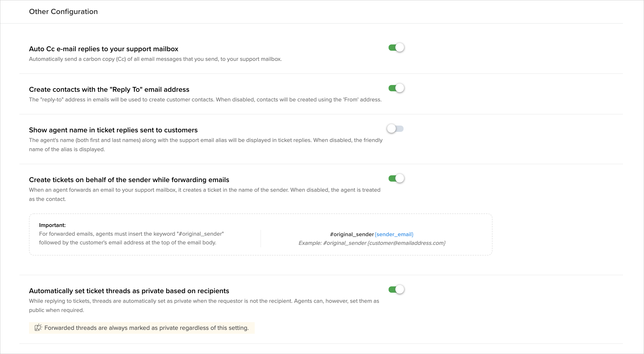The width and height of the screenshot is (644, 354).
Task: Click the Important: label in the dashed box
Action: click(52, 225)
